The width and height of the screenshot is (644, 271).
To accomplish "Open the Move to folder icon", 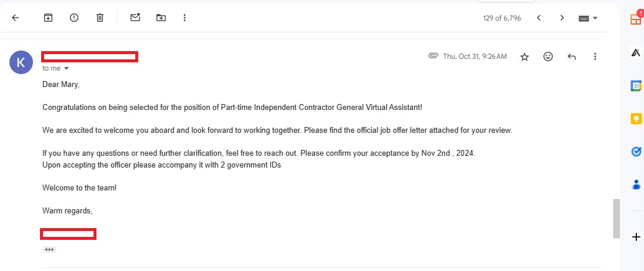I will (161, 18).
